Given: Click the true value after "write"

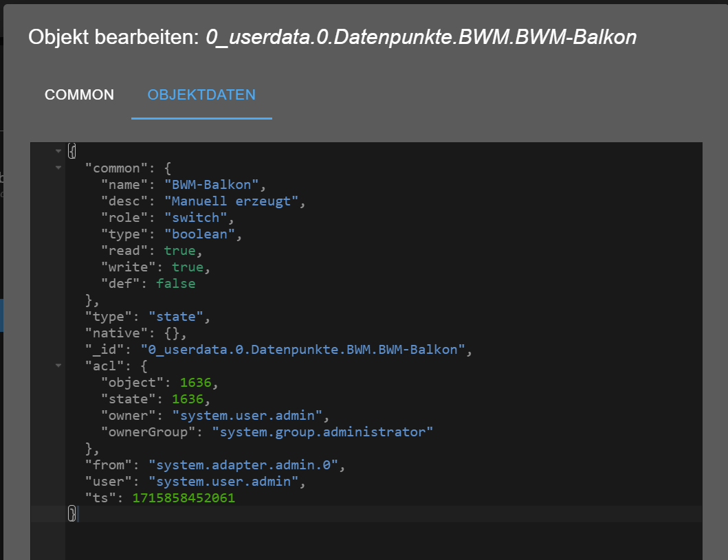Looking at the screenshot, I should click(188, 267).
